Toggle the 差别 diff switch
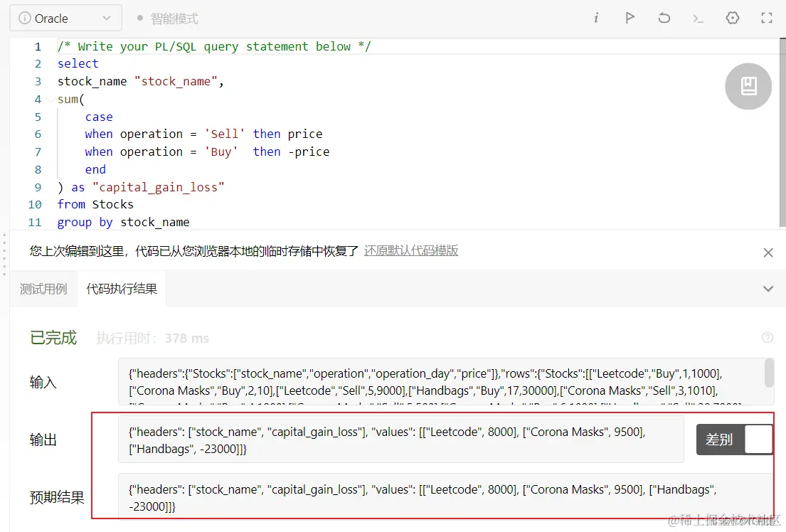 (734, 440)
